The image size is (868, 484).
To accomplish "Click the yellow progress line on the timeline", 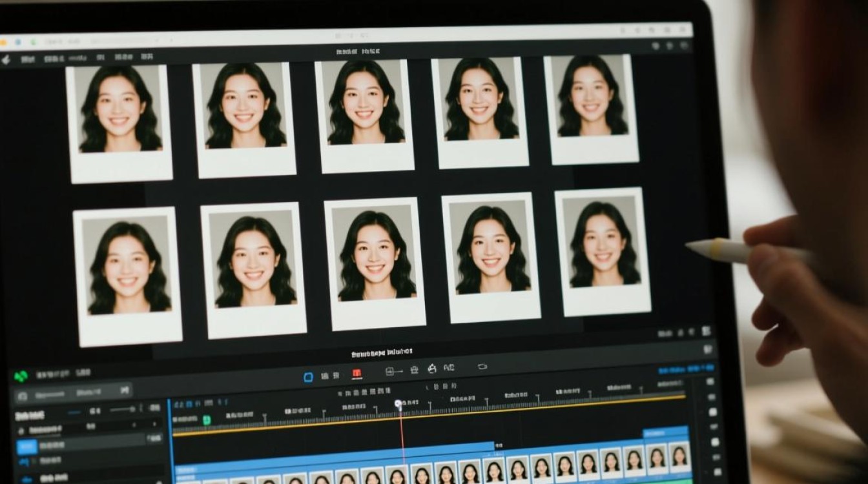I will coord(429,415).
